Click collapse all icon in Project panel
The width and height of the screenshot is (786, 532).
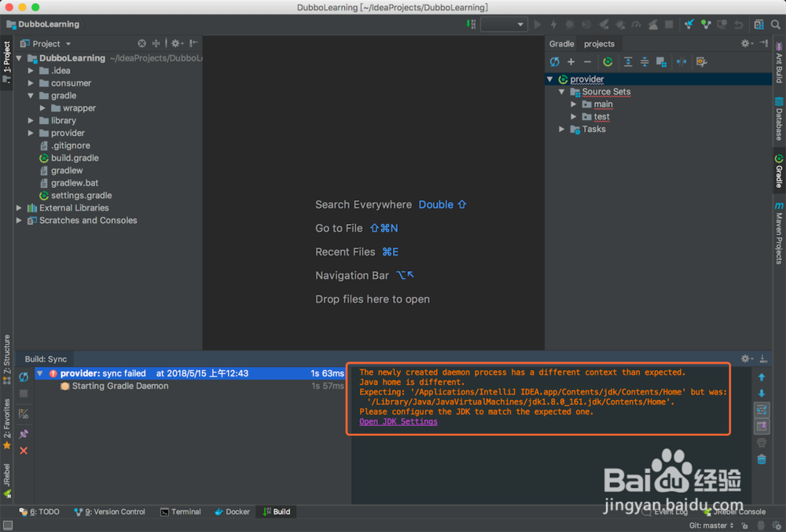tap(156, 43)
